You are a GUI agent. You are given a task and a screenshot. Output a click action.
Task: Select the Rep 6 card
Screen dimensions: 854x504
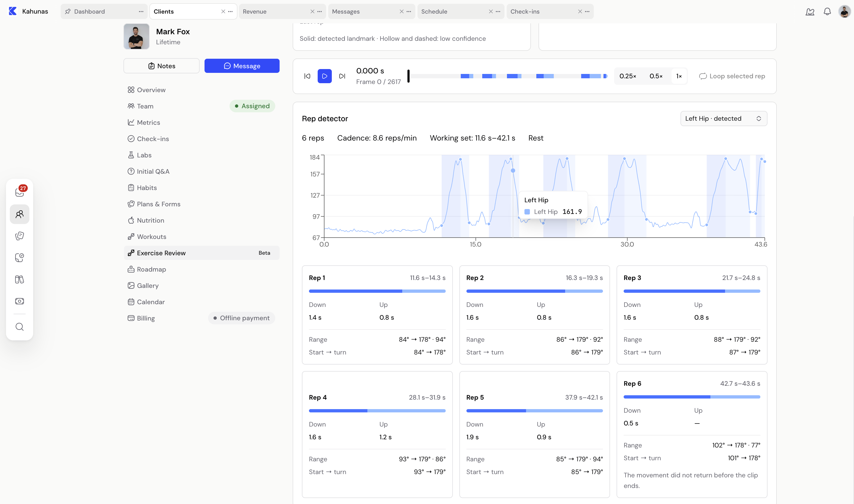tap(692, 435)
